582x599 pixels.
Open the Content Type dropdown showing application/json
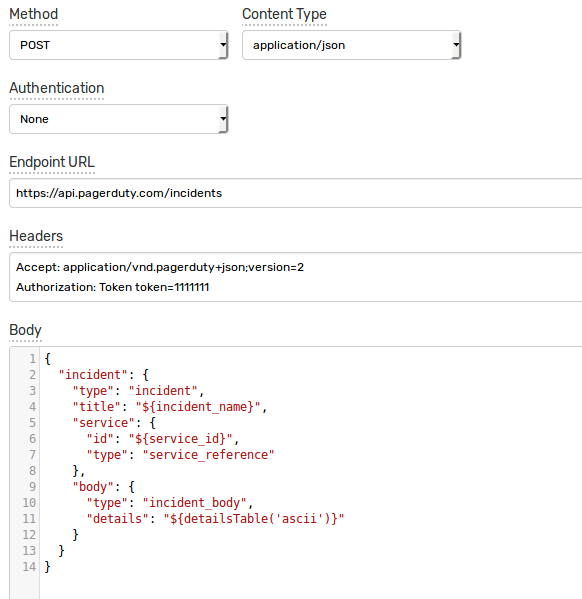click(x=351, y=45)
